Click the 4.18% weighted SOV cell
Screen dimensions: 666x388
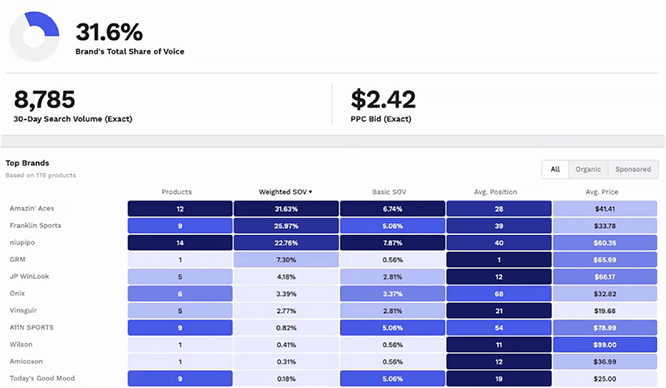click(286, 277)
